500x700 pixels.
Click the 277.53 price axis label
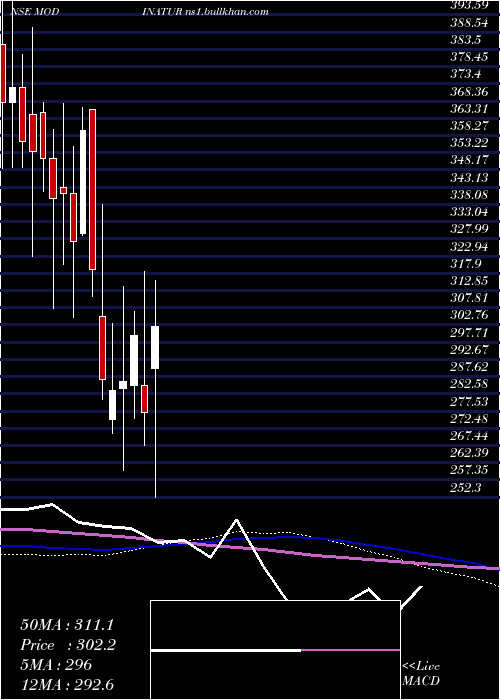tap(470, 401)
